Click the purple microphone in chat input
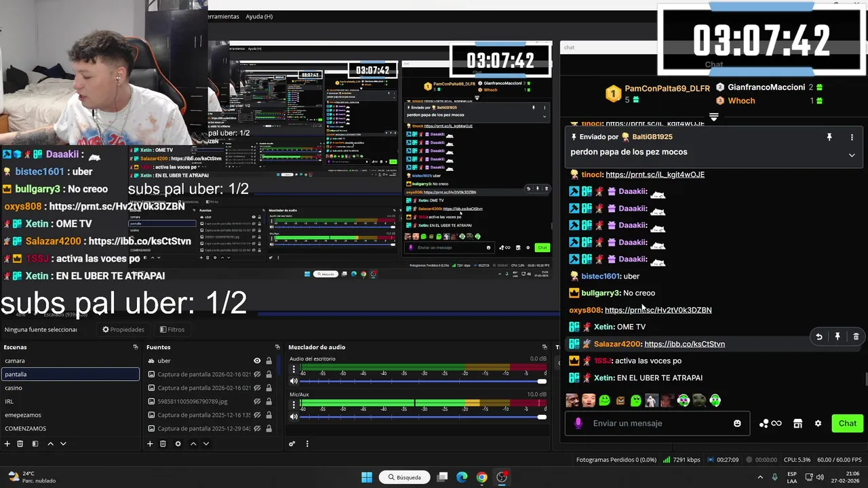The height and width of the screenshot is (488, 868). [578, 423]
